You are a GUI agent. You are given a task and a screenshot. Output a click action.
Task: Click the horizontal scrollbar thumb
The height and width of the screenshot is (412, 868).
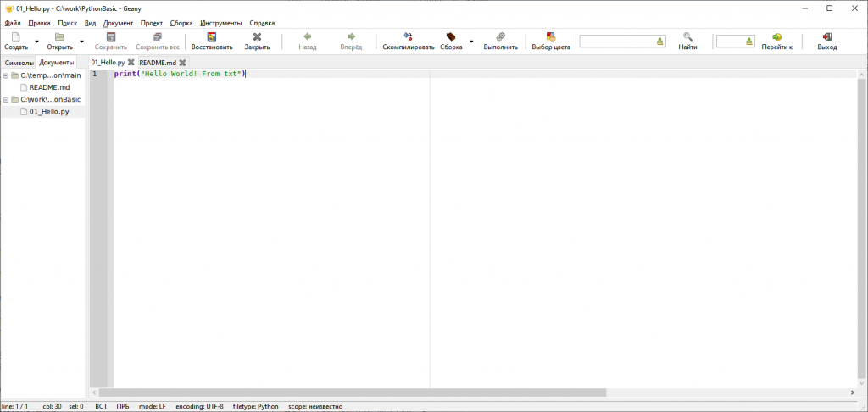click(353, 392)
